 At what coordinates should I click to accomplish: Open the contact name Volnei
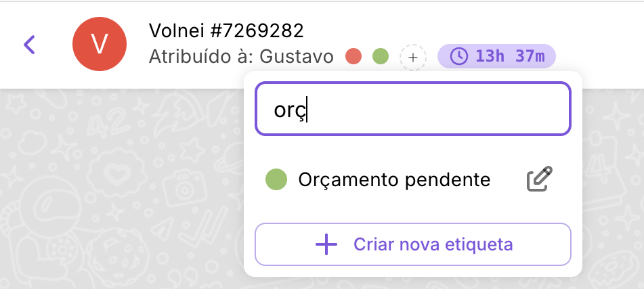(175, 30)
